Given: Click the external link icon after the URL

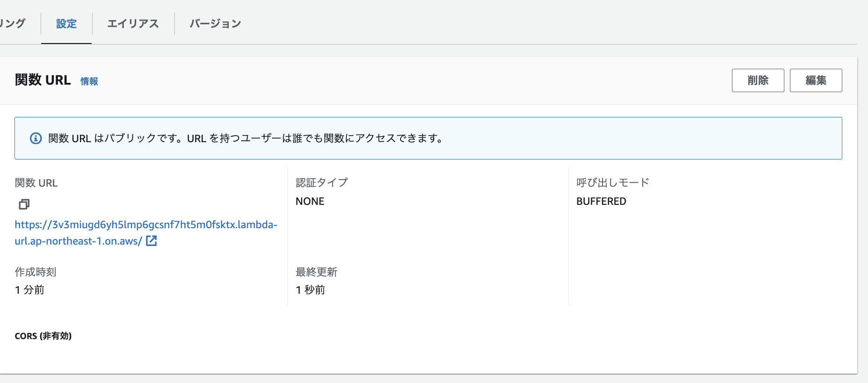Looking at the screenshot, I should tap(151, 241).
